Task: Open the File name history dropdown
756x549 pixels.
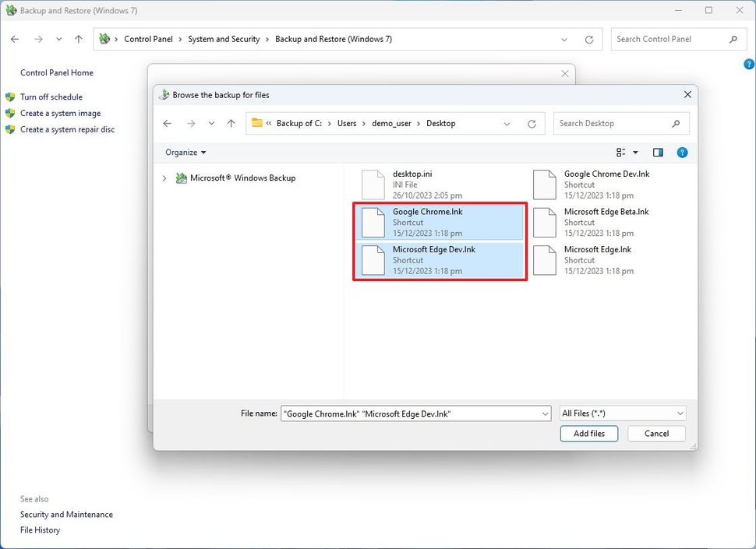Action: click(546, 414)
